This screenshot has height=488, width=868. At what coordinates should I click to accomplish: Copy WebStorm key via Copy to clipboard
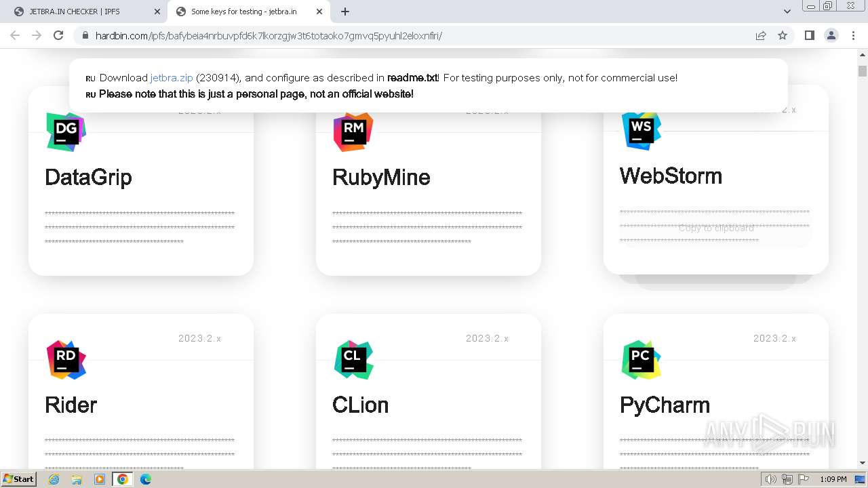(716, 228)
